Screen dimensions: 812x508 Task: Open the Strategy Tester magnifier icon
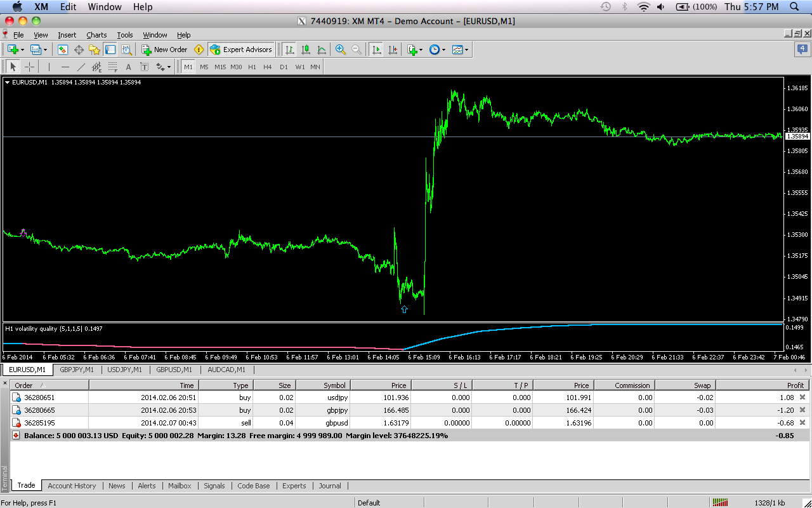[126, 50]
